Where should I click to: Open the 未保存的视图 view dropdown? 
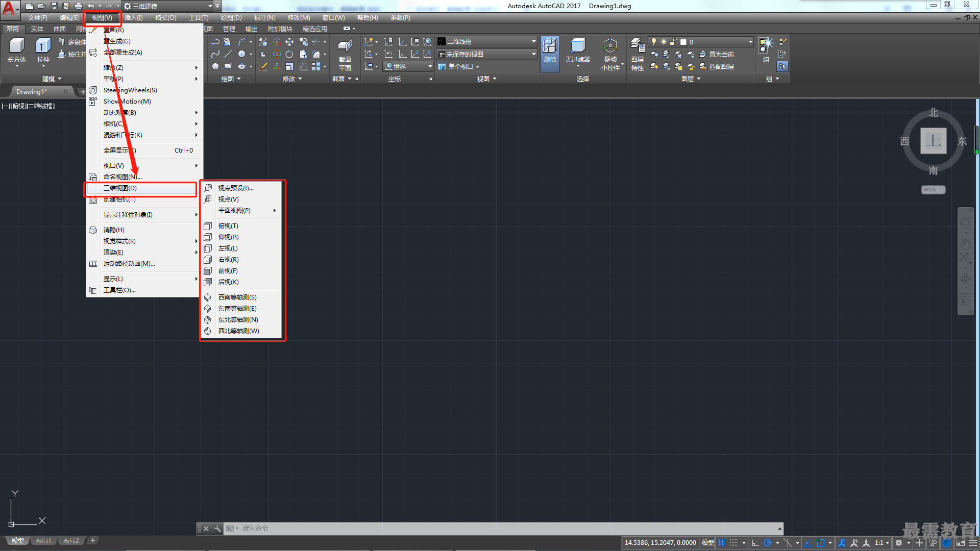pyautogui.click(x=486, y=54)
